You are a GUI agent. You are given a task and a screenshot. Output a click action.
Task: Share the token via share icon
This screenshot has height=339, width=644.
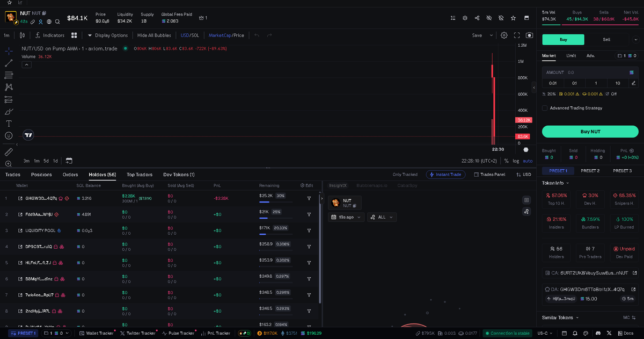click(477, 18)
